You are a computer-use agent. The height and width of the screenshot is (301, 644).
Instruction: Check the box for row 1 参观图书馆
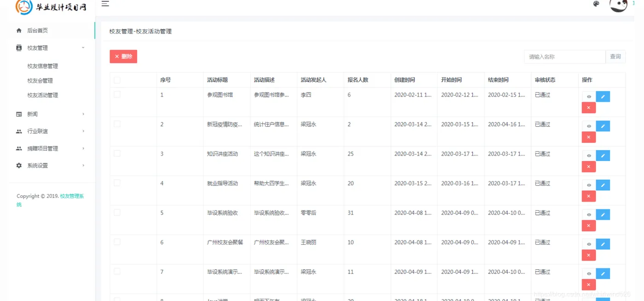pyautogui.click(x=117, y=94)
